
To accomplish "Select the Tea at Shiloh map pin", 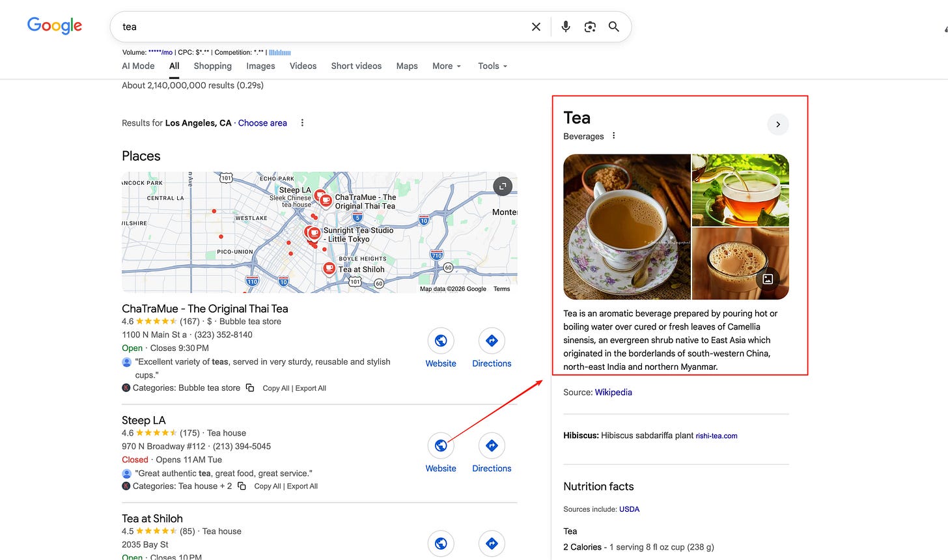I will (329, 268).
